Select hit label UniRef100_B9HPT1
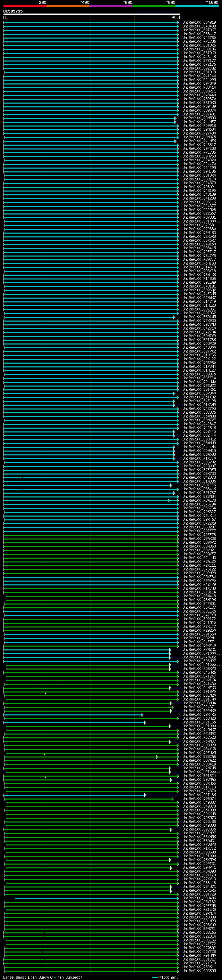This screenshot has height=980, width=222. pyautogui.click(x=199, y=867)
